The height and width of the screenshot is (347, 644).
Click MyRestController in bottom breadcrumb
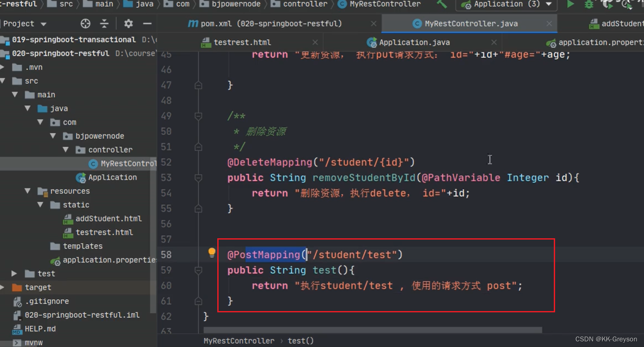pyautogui.click(x=239, y=341)
